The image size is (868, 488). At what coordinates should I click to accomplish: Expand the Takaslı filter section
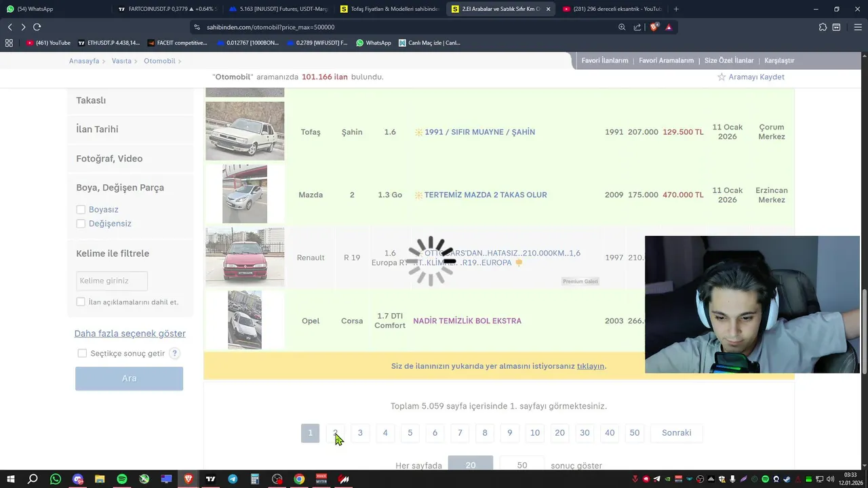point(130,100)
